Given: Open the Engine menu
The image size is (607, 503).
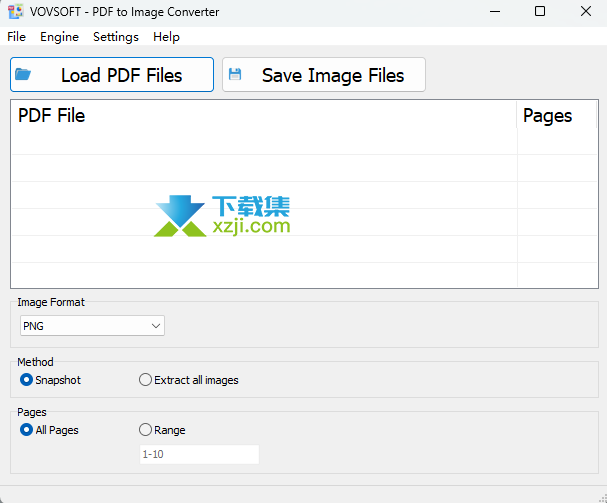Looking at the screenshot, I should 59,37.
